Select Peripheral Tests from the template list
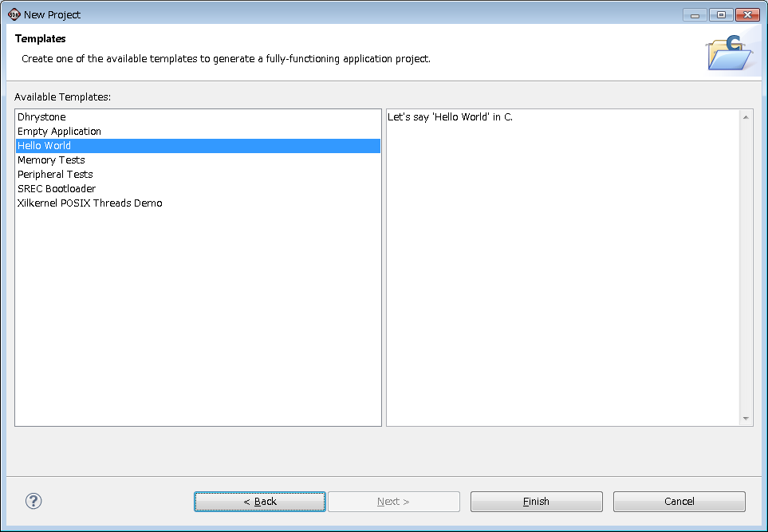Viewport: 768px width, 532px height. click(55, 175)
